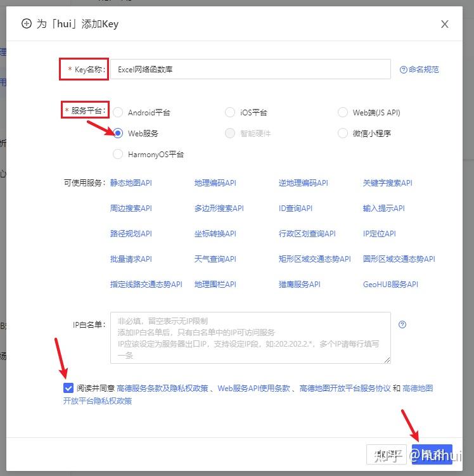Open Web服务API使用条款 link
Image resolution: width=474 pixels, height=476 pixels.
[253, 388]
